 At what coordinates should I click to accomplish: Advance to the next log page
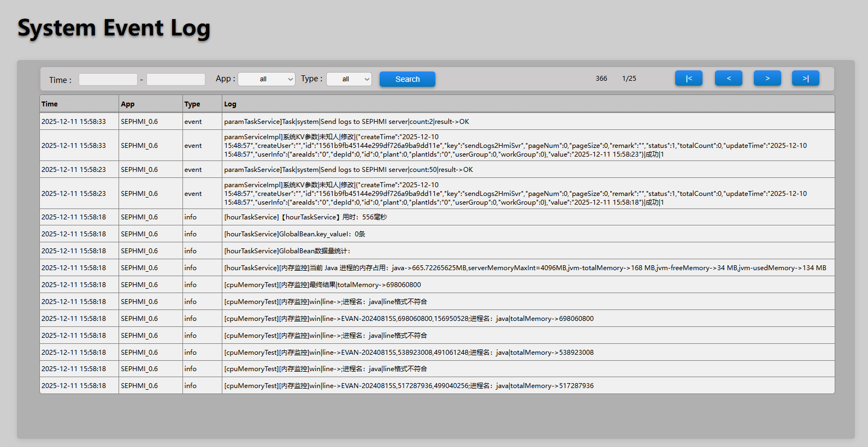(767, 79)
